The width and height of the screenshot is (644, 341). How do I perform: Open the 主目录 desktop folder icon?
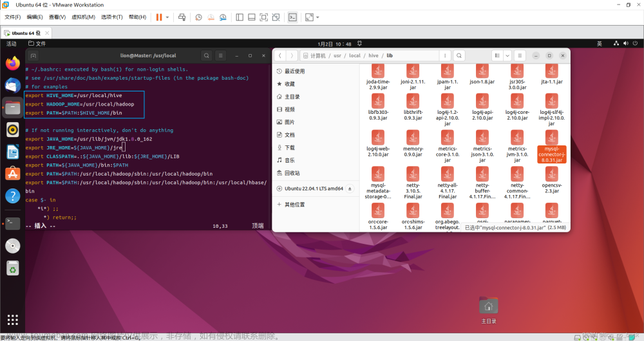coord(488,311)
